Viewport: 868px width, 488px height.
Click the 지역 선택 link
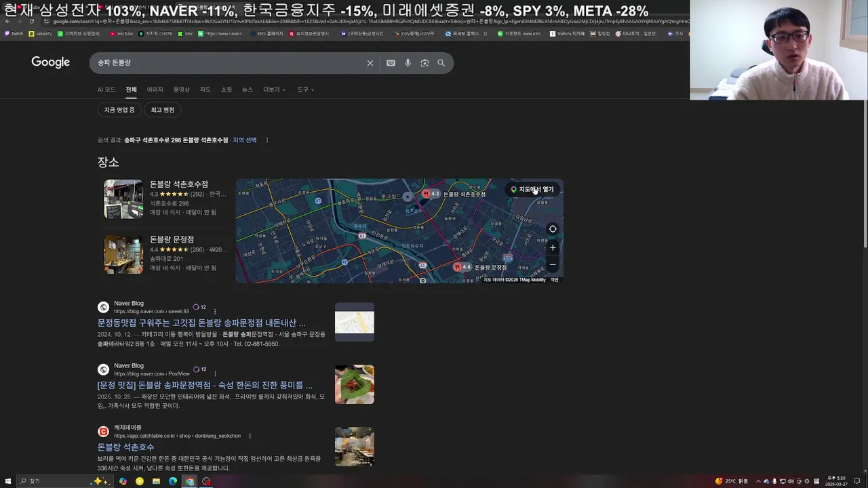245,140
